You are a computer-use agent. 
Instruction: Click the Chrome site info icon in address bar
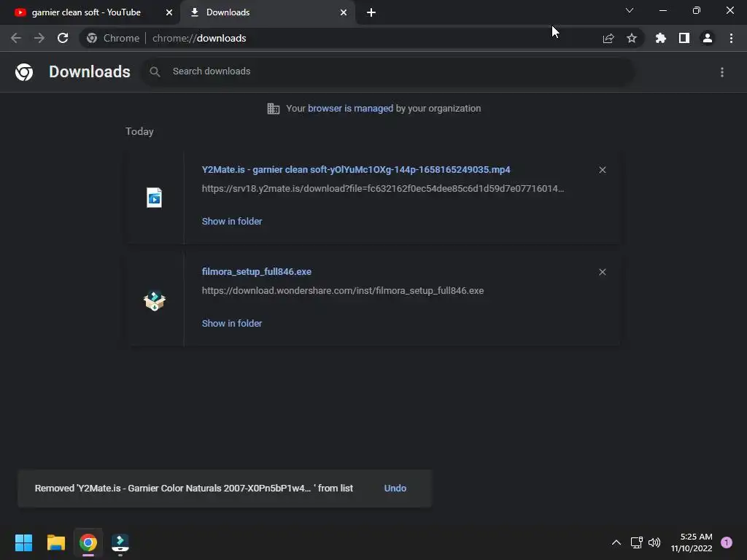pyautogui.click(x=92, y=38)
